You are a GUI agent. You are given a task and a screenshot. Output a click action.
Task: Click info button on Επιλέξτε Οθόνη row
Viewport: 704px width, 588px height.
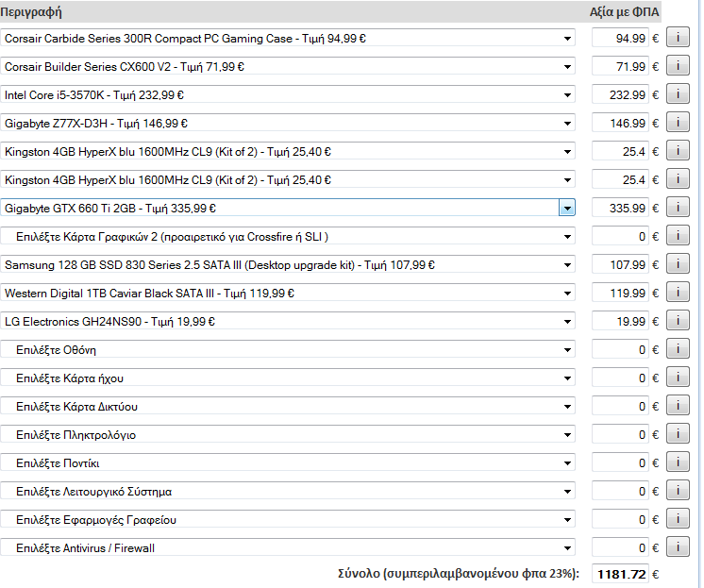click(x=678, y=349)
